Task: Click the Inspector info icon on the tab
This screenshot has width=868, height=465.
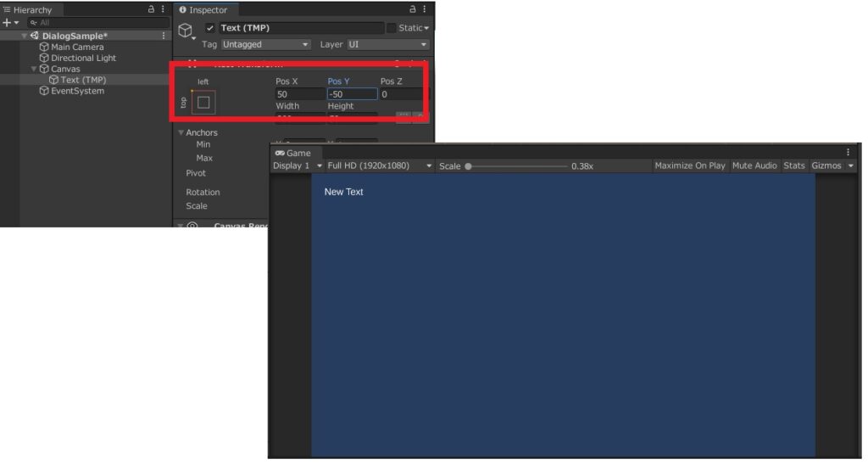Action: coord(183,9)
